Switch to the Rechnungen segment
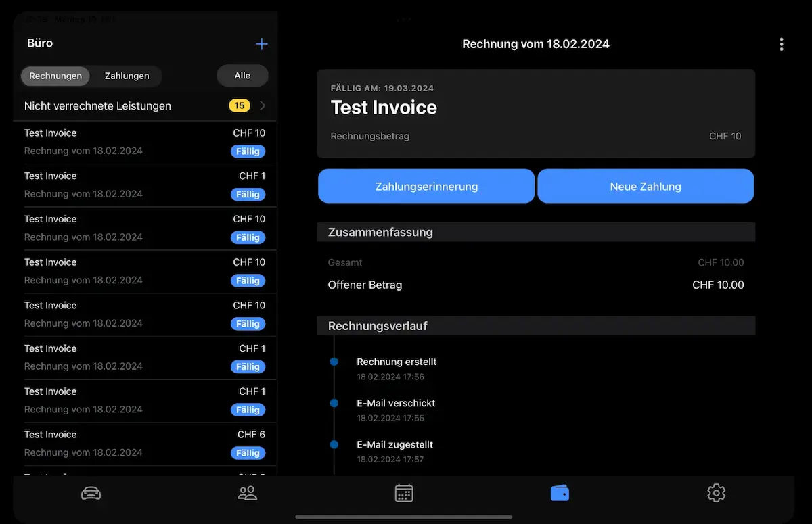 pos(55,76)
